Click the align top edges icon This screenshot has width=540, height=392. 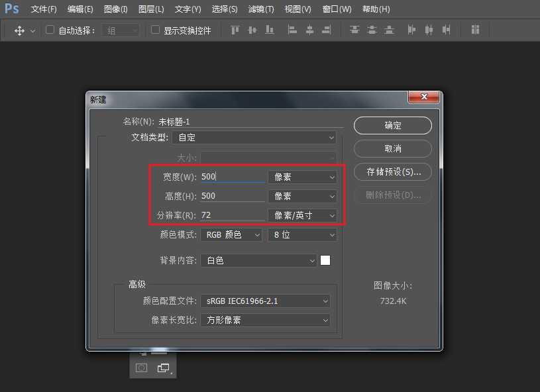click(235, 30)
